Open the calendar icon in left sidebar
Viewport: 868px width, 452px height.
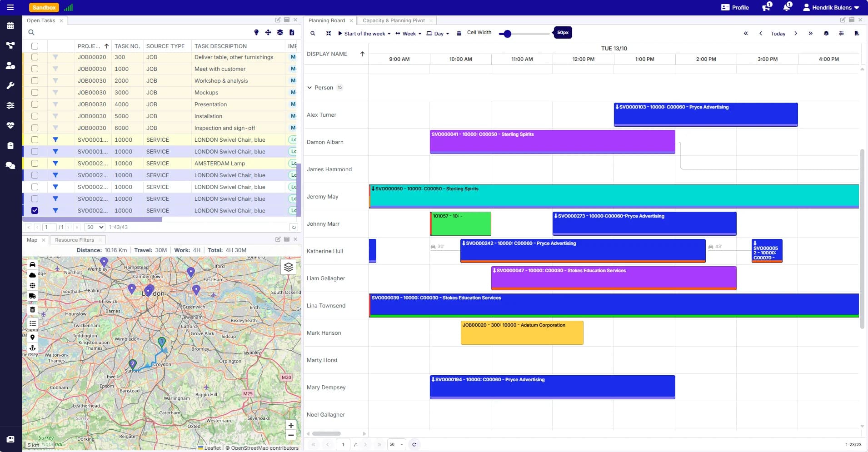tap(10, 26)
